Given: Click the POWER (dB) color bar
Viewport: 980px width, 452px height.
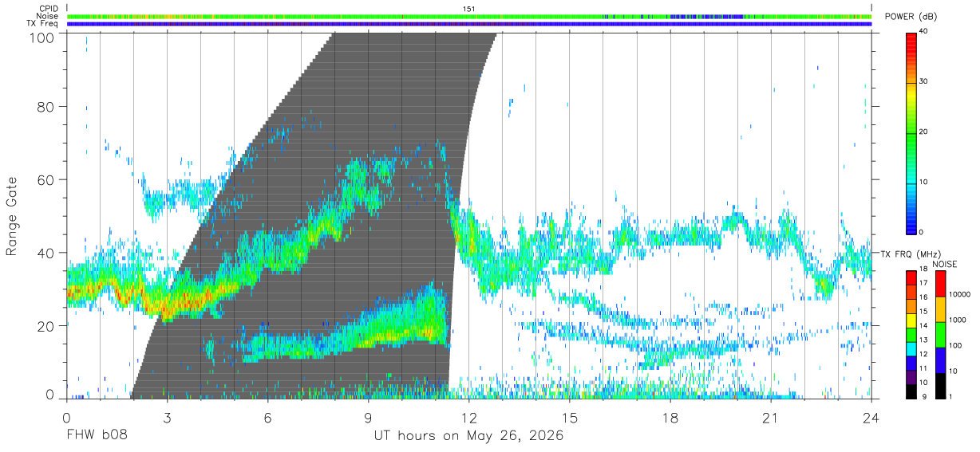Looking at the screenshot, I should pyautogui.click(x=911, y=132).
